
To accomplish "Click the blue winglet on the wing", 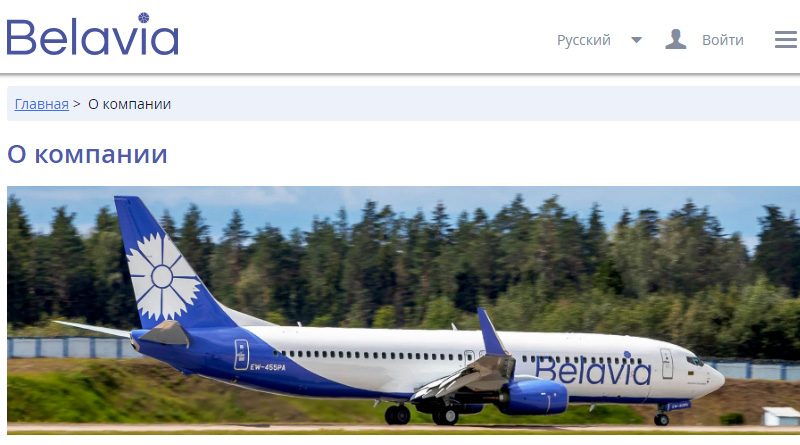I will point(491,332).
